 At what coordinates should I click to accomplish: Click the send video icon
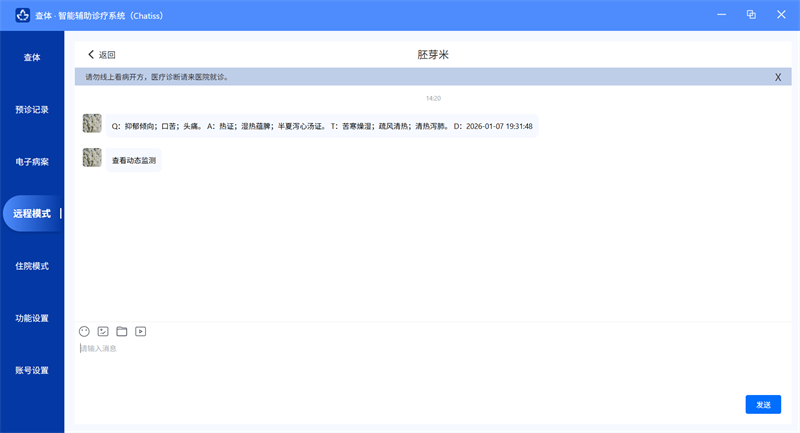pyautogui.click(x=141, y=331)
